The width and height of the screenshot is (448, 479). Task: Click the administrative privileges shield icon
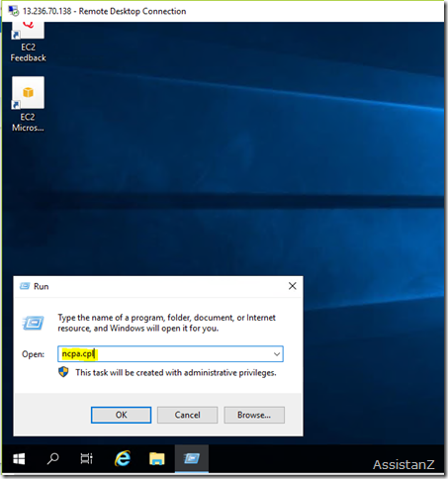click(x=63, y=372)
